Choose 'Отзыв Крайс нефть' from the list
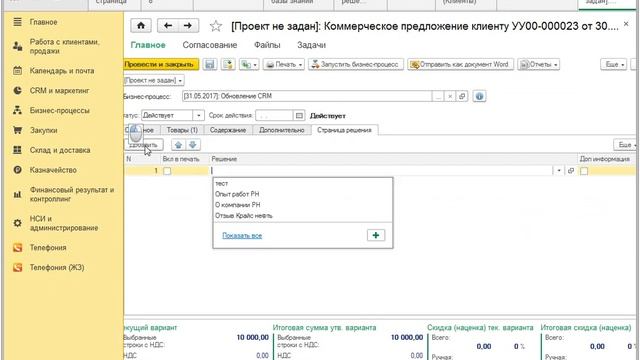Viewport: 640px width, 360px height. coord(302,216)
